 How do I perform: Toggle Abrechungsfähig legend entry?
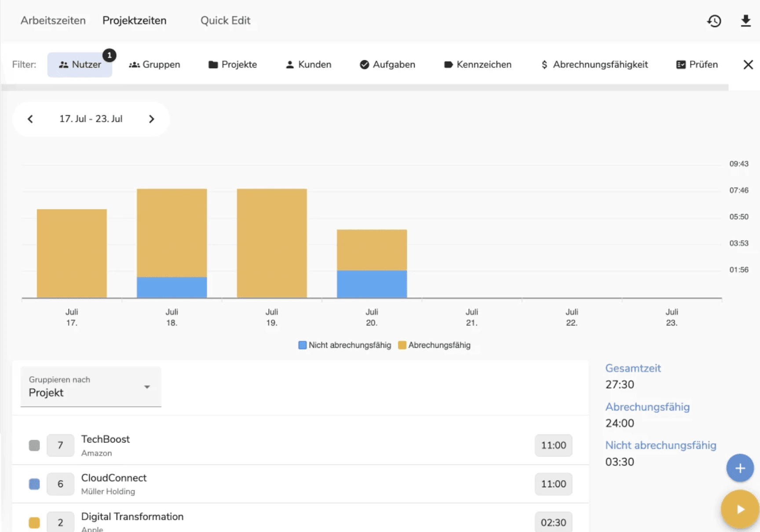click(x=434, y=345)
